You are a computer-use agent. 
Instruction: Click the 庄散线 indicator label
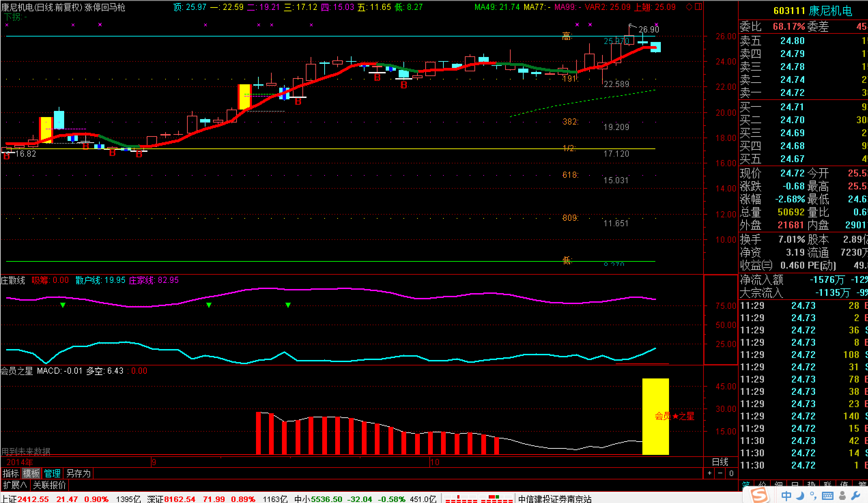click(13, 280)
